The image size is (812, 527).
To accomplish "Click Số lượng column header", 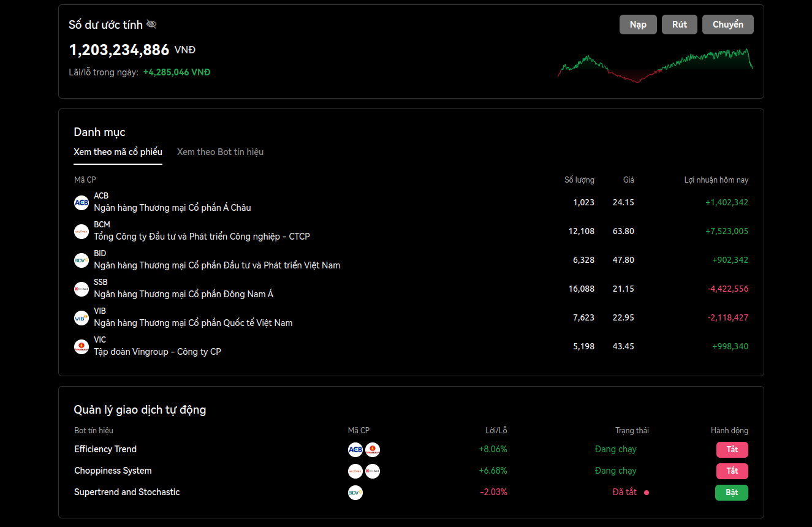I will [579, 180].
